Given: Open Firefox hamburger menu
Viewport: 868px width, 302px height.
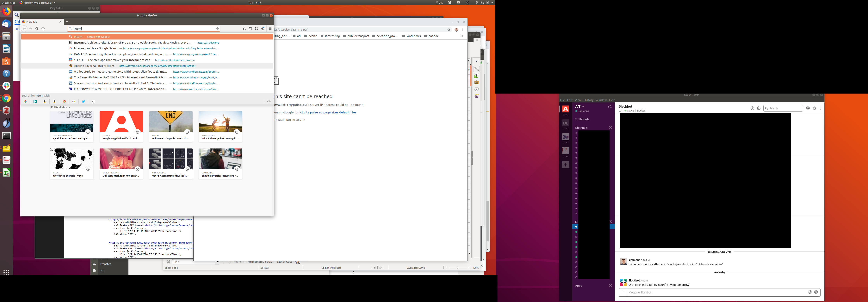Looking at the screenshot, I should click(270, 29).
